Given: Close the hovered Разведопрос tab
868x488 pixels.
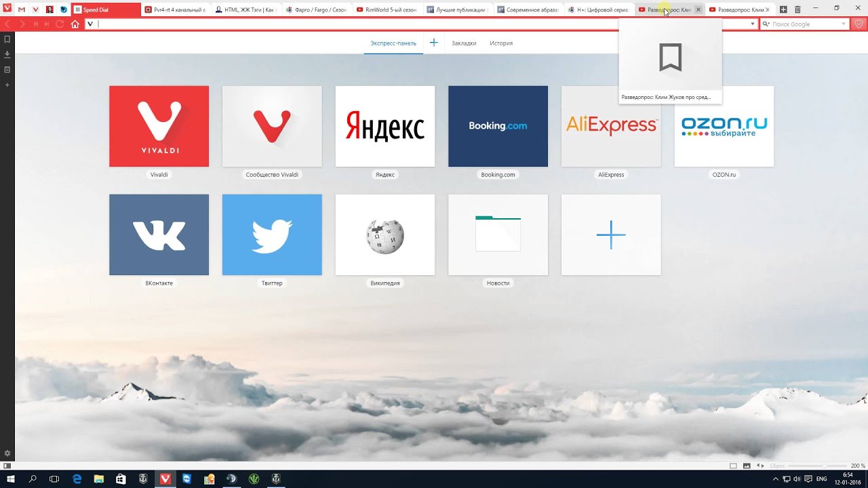Looking at the screenshot, I should coord(698,9).
